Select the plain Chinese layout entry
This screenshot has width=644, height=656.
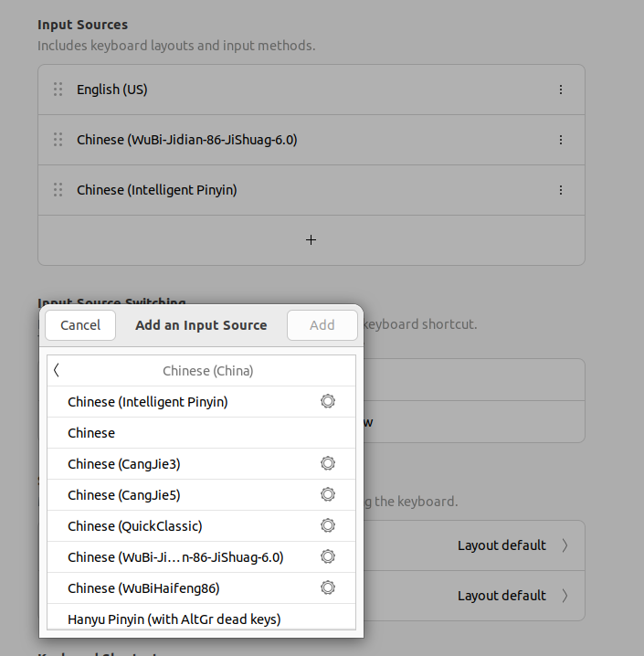click(x=91, y=433)
